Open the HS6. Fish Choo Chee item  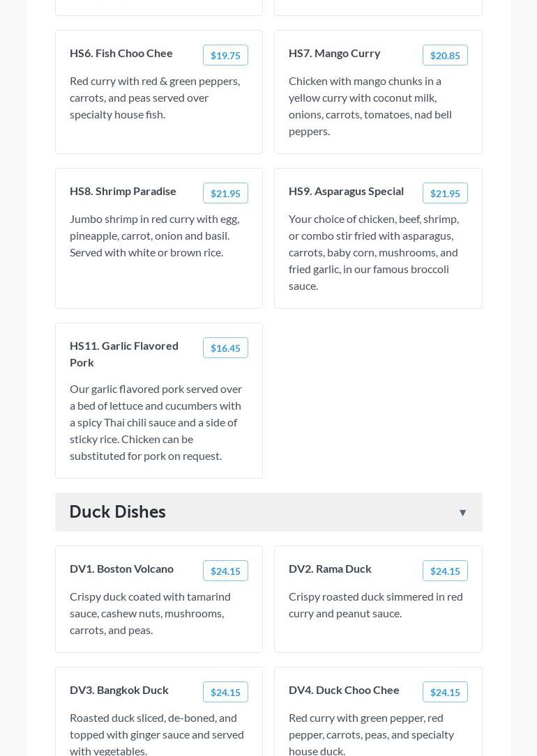click(x=121, y=53)
